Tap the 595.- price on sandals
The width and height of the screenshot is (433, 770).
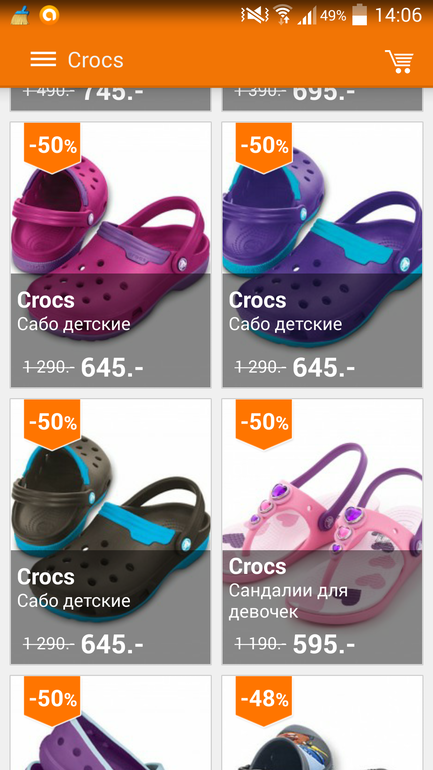[x=324, y=644]
